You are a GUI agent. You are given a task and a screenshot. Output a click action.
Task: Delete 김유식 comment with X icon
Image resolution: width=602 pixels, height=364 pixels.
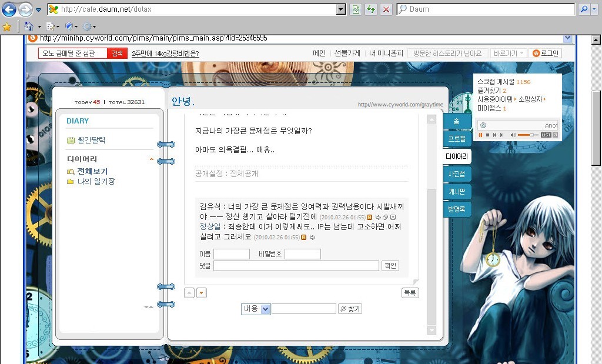(x=393, y=218)
